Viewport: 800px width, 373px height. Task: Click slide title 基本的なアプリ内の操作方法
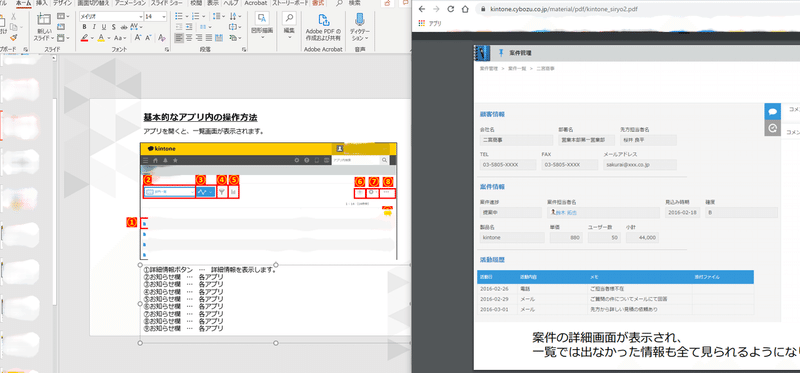pyautogui.click(x=200, y=117)
